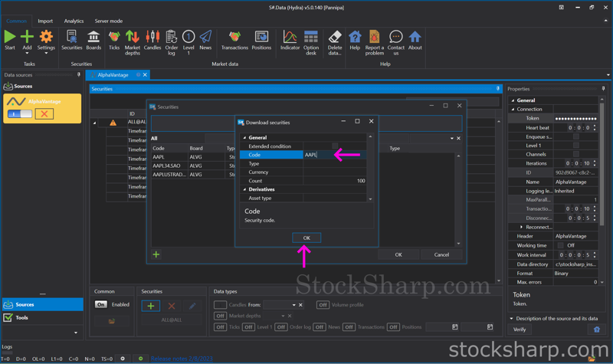The width and height of the screenshot is (613, 364).
Task: Collapse the Derivatives group
Action: click(x=245, y=189)
